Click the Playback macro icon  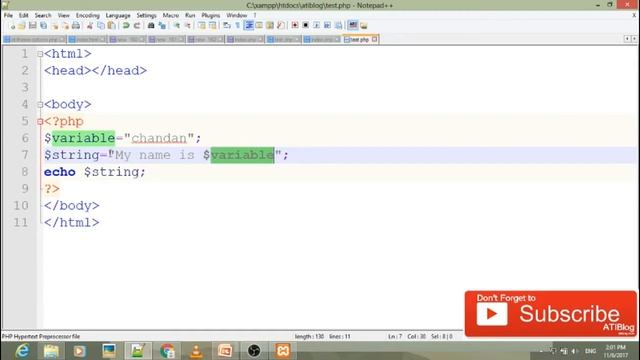316,25
